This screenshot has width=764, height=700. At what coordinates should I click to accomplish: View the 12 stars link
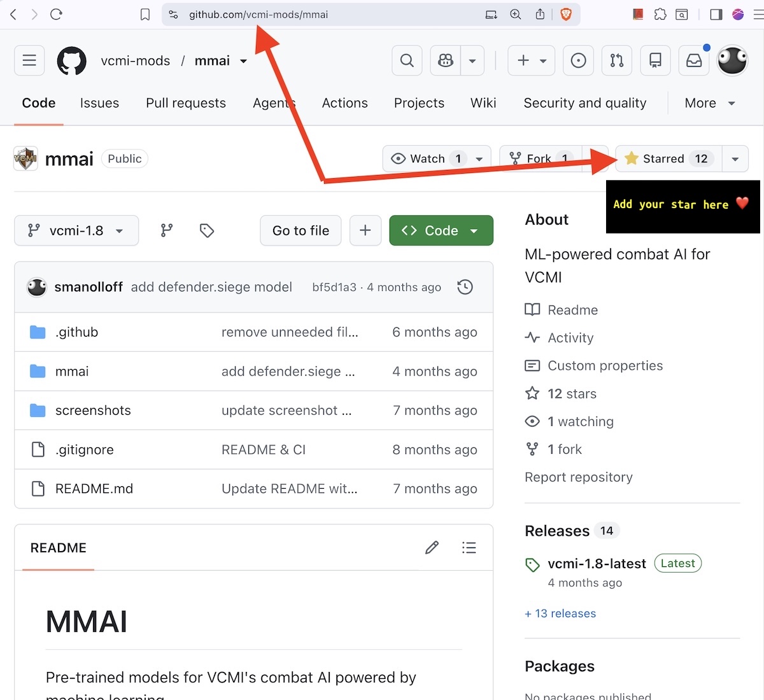[x=561, y=394]
